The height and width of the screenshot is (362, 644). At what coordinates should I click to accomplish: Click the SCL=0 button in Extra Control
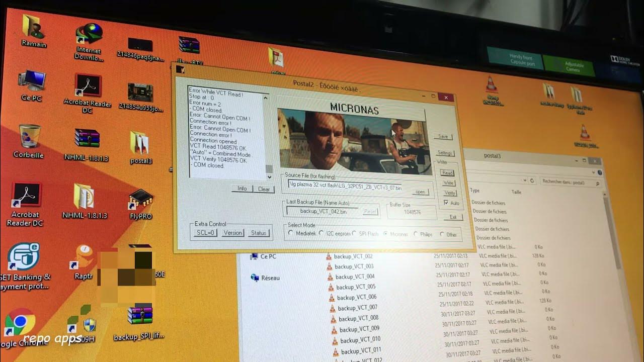click(x=205, y=233)
